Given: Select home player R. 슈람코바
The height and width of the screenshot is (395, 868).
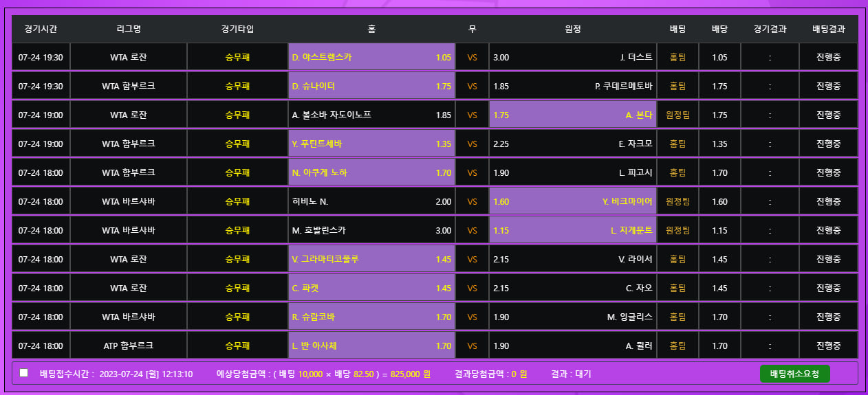Looking at the screenshot, I should 372,317.
